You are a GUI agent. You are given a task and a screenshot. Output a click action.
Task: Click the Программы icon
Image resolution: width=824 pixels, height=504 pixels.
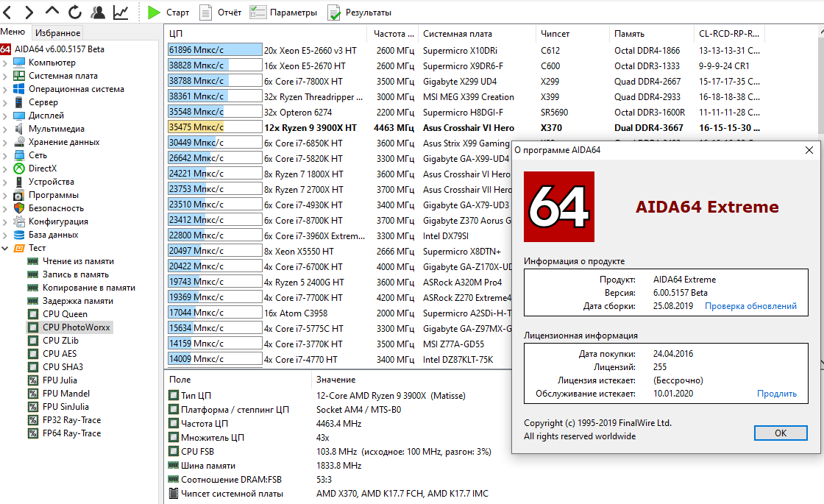(x=19, y=195)
